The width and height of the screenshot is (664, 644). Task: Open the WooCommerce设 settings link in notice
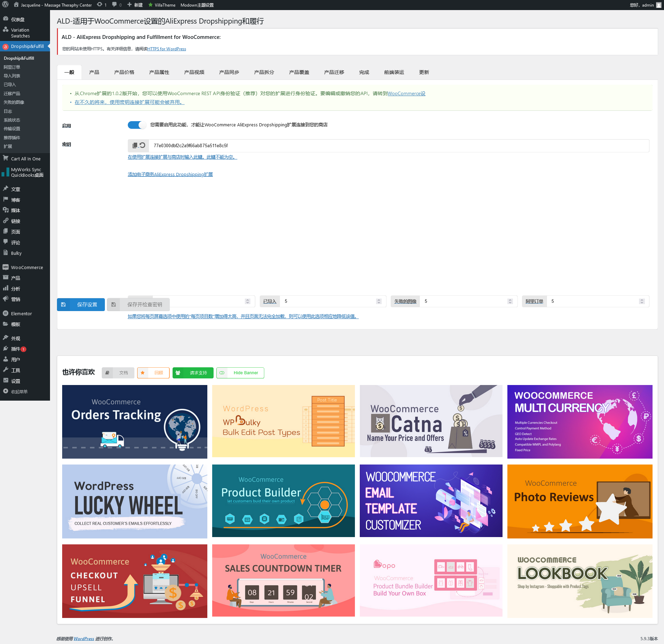[406, 93]
